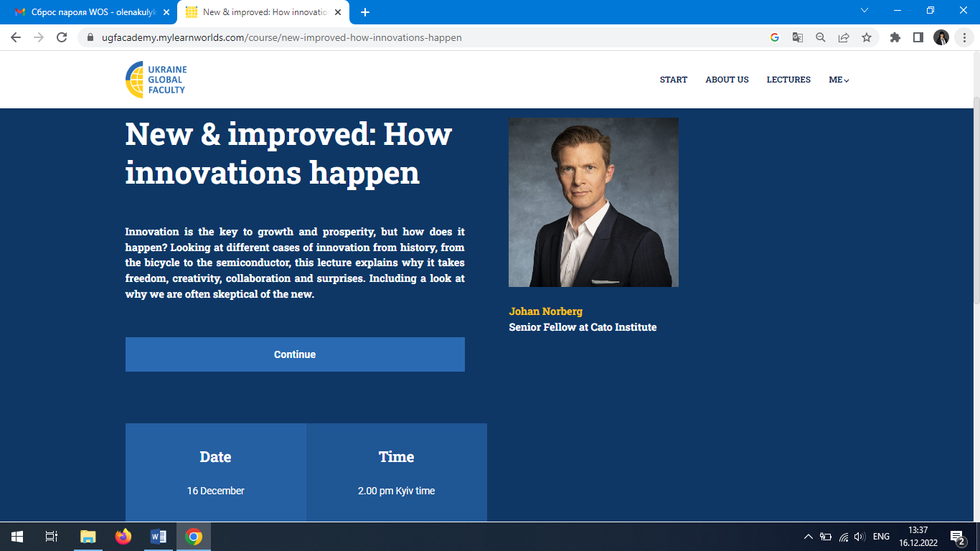Image resolution: width=980 pixels, height=551 pixels.
Task: Click the Google Translate icon in address bar
Action: point(798,37)
